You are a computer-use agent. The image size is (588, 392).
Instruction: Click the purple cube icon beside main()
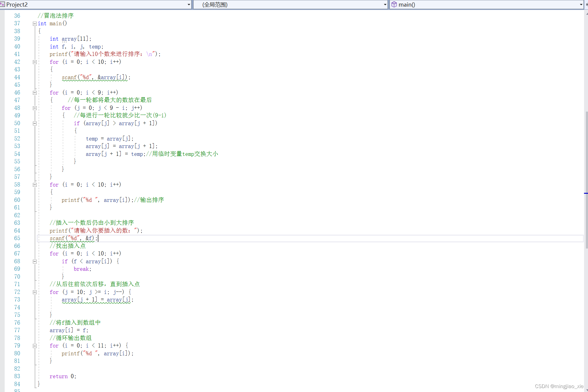pos(394,5)
